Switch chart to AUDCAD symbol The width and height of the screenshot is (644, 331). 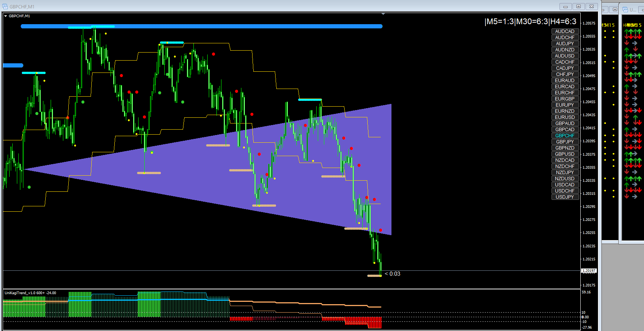click(565, 31)
